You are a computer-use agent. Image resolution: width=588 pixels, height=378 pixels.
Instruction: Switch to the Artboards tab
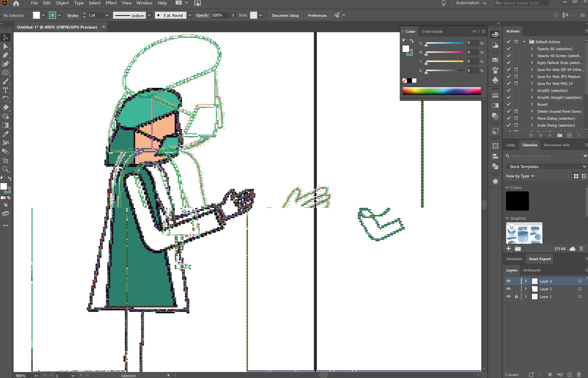click(x=532, y=270)
